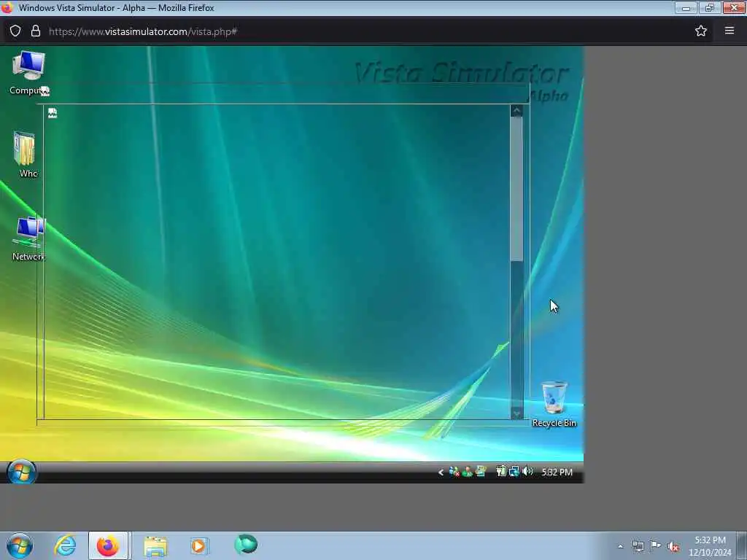Click scroll down arrow in transparent window
This screenshot has width=747, height=560.
(517, 413)
